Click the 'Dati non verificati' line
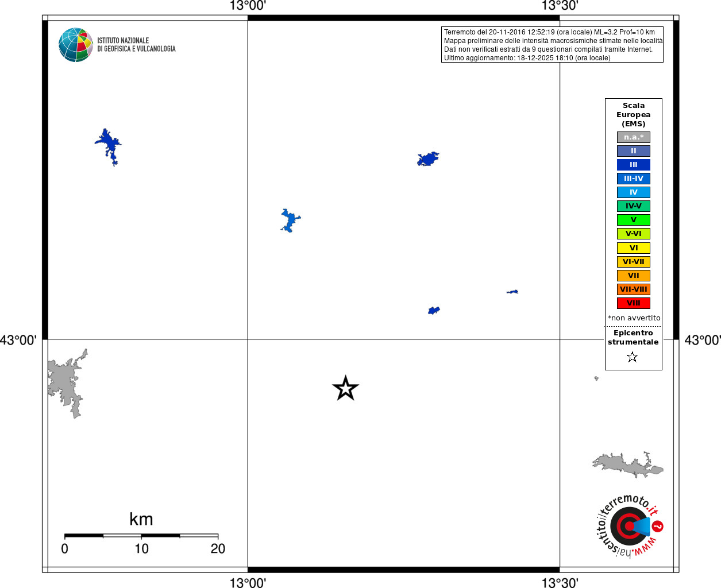721x588 pixels. click(x=548, y=49)
